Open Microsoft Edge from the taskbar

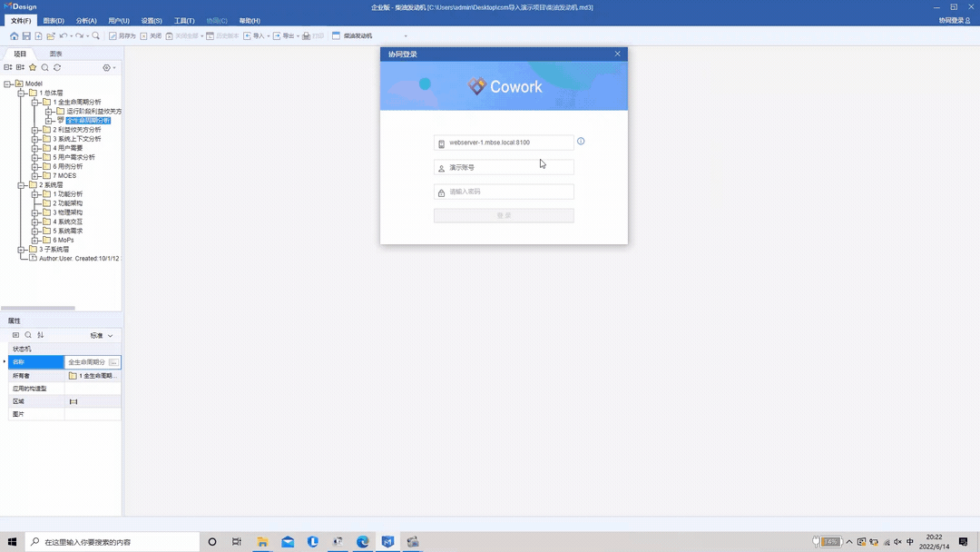click(363, 542)
